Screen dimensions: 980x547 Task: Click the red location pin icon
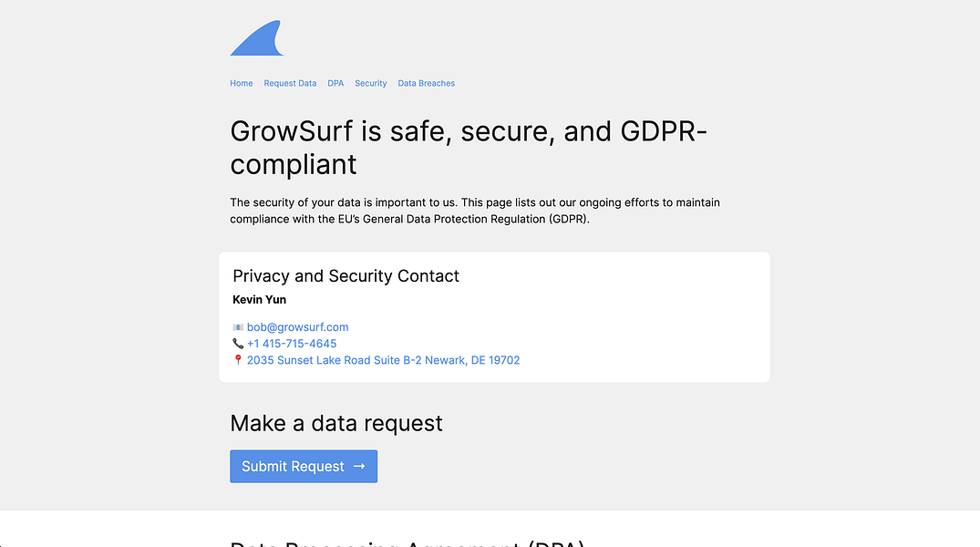pyautogui.click(x=238, y=360)
